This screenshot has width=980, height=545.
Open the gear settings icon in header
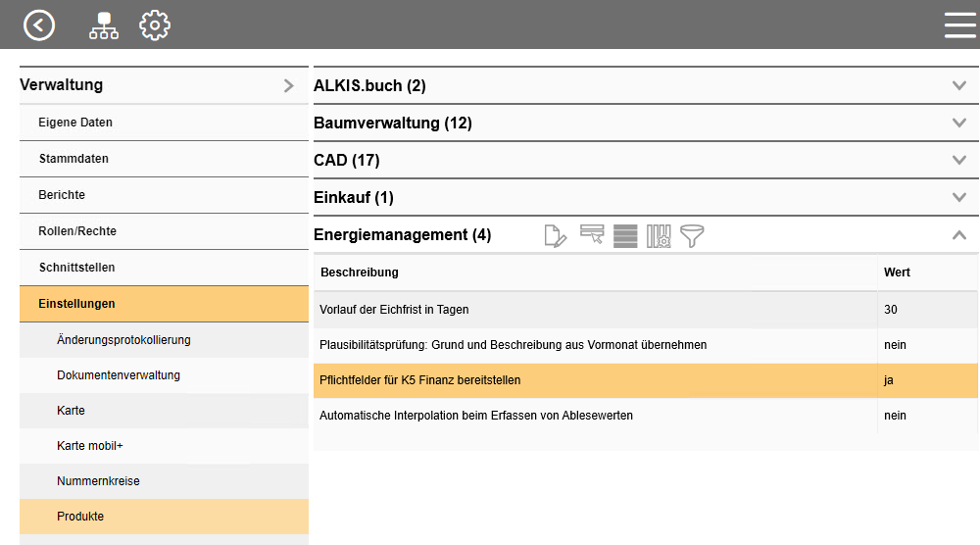155,25
